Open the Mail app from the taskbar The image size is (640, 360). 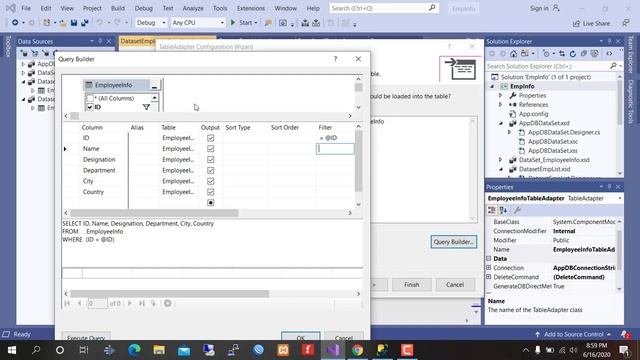tap(184, 350)
